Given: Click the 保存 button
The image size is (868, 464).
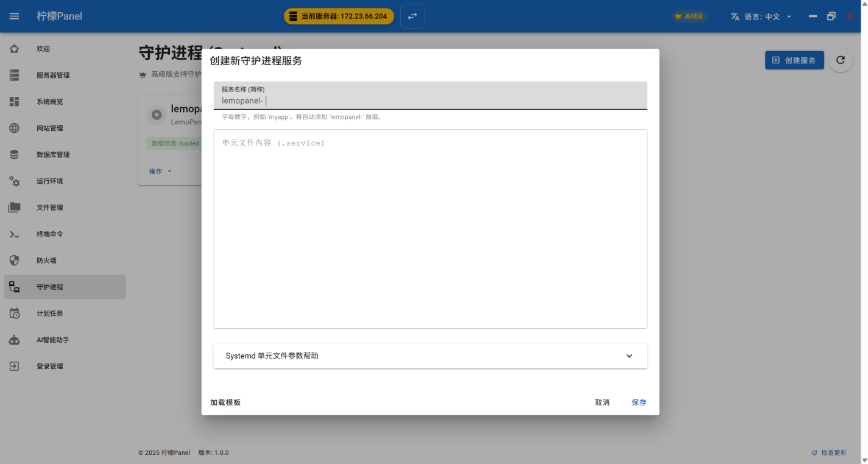Looking at the screenshot, I should point(638,402).
